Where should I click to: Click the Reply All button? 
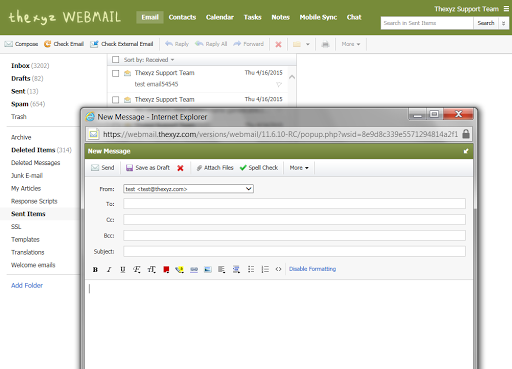tap(211, 44)
